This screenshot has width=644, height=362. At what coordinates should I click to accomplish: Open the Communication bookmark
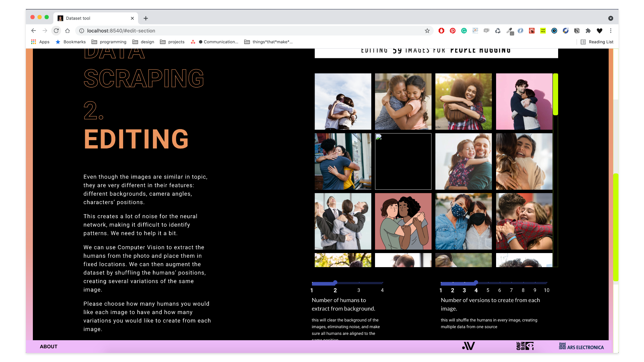click(215, 42)
